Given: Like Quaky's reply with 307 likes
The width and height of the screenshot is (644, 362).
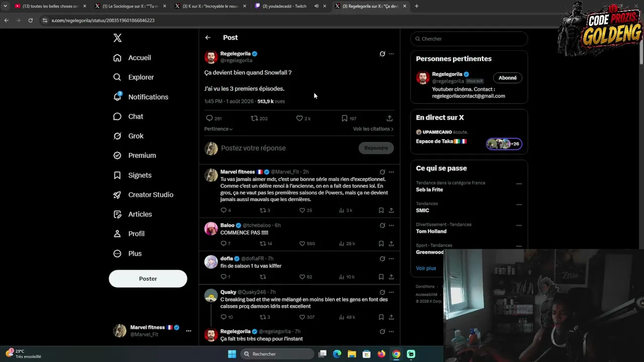Looking at the screenshot, I should click(302, 317).
